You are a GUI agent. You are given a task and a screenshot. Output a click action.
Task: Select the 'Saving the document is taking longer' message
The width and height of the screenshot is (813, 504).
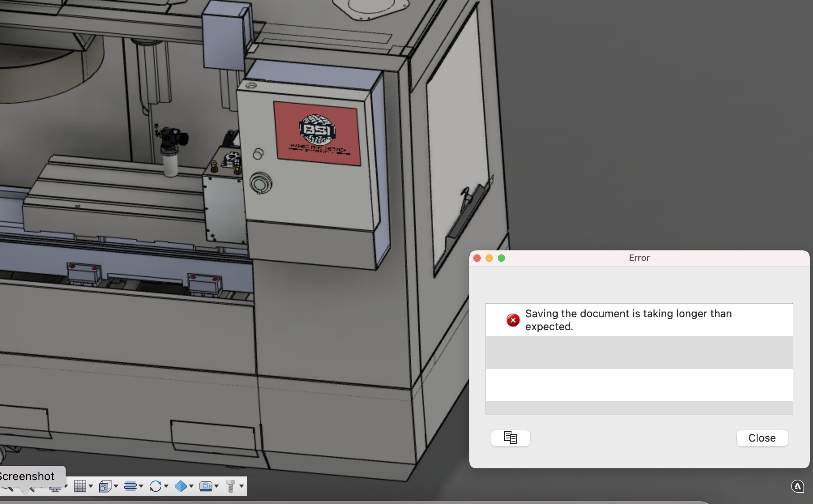pyautogui.click(x=639, y=320)
